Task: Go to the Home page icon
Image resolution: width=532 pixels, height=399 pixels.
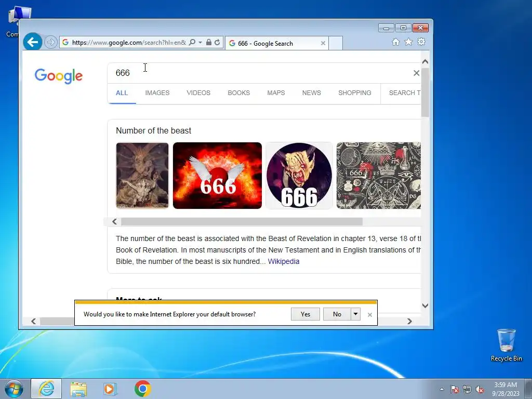Action: pyautogui.click(x=395, y=42)
